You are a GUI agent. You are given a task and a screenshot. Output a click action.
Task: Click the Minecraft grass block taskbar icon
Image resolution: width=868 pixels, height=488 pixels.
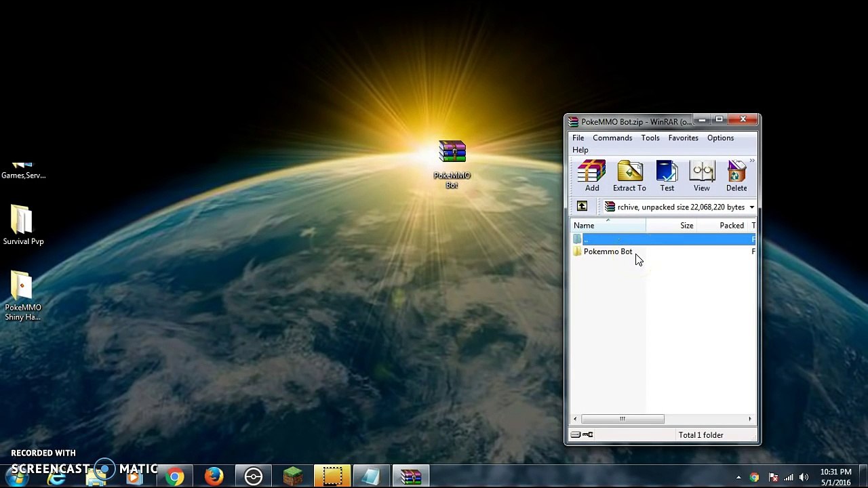[293, 477]
